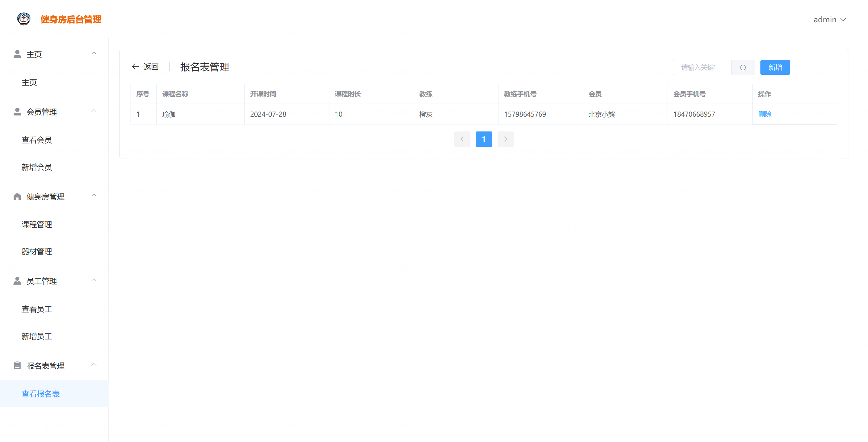Collapse the 会员管理 submenu chevron
Viewport: 868px width, 442px height.
[x=94, y=111]
